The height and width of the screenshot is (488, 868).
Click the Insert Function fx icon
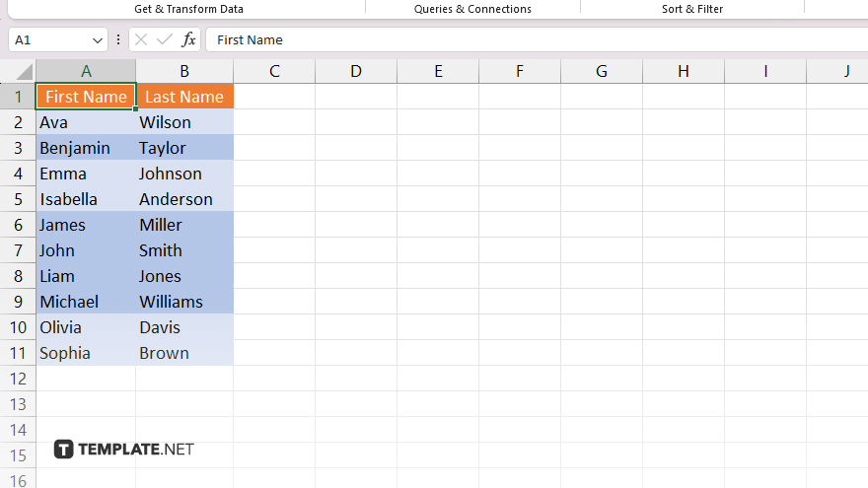(x=188, y=39)
